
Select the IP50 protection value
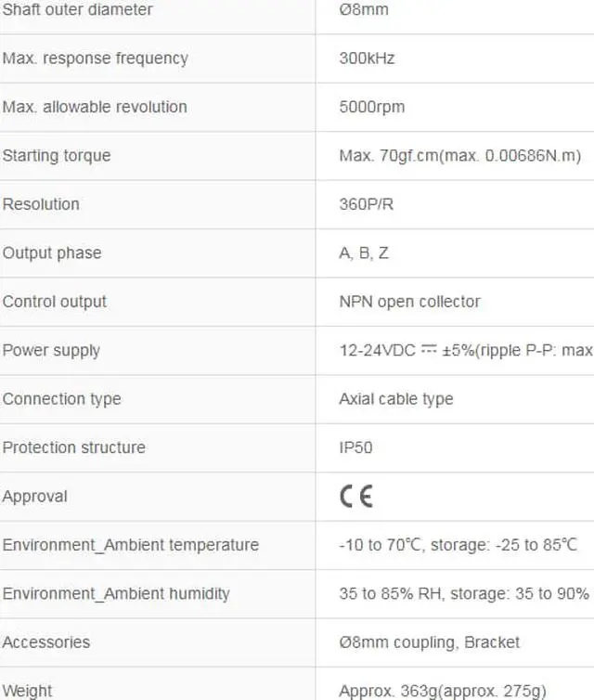click(x=355, y=447)
